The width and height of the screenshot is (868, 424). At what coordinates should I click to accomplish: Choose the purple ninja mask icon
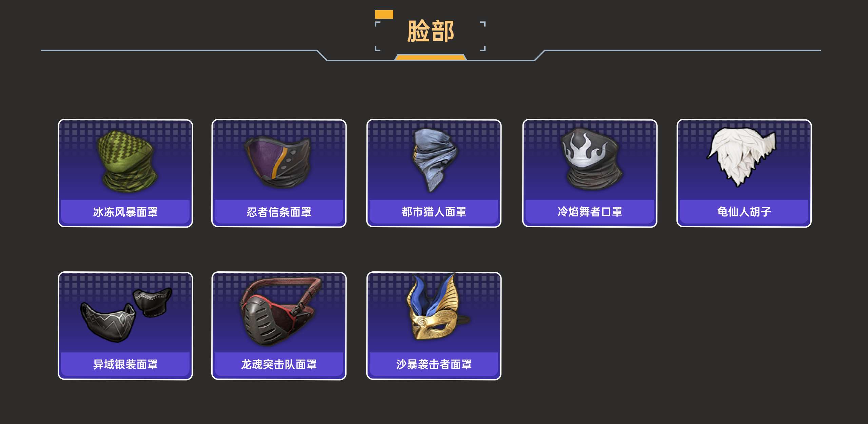(278, 162)
